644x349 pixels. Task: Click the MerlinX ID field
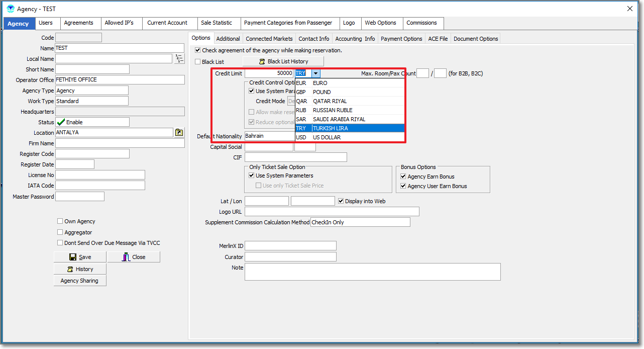tap(290, 246)
